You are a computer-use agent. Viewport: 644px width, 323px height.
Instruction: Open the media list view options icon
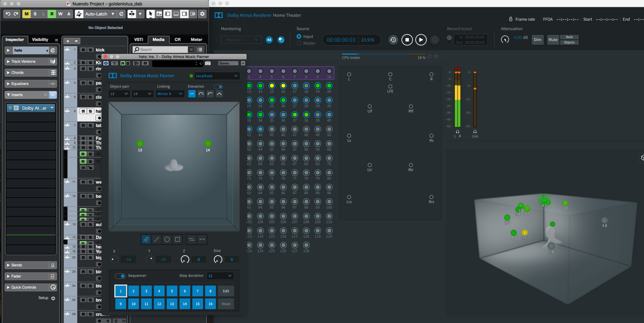coord(200,50)
